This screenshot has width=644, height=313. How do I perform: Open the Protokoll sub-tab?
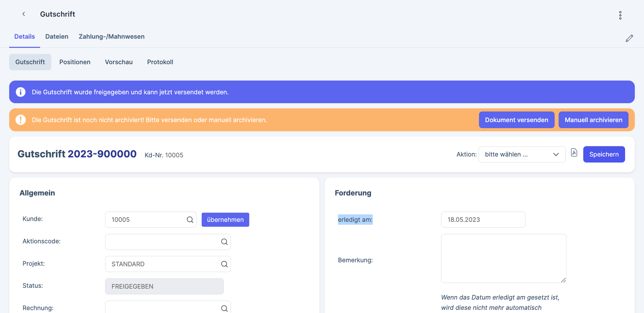coord(160,62)
